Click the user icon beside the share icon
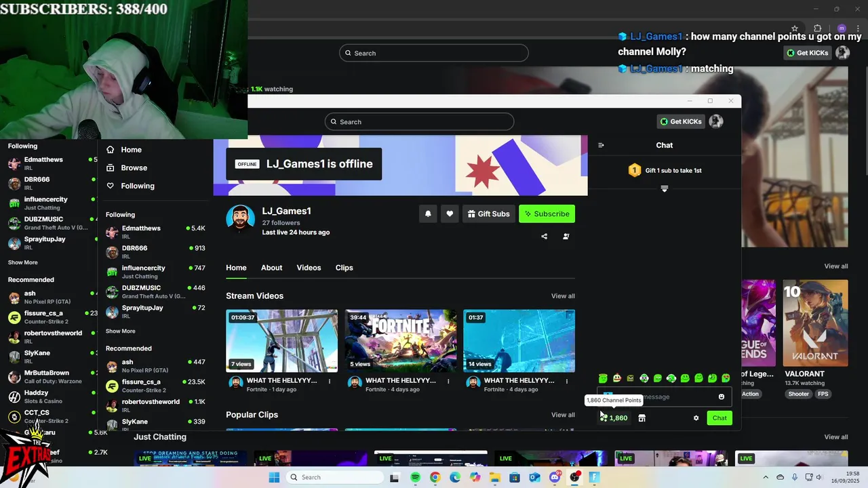868x488 pixels. (x=566, y=237)
